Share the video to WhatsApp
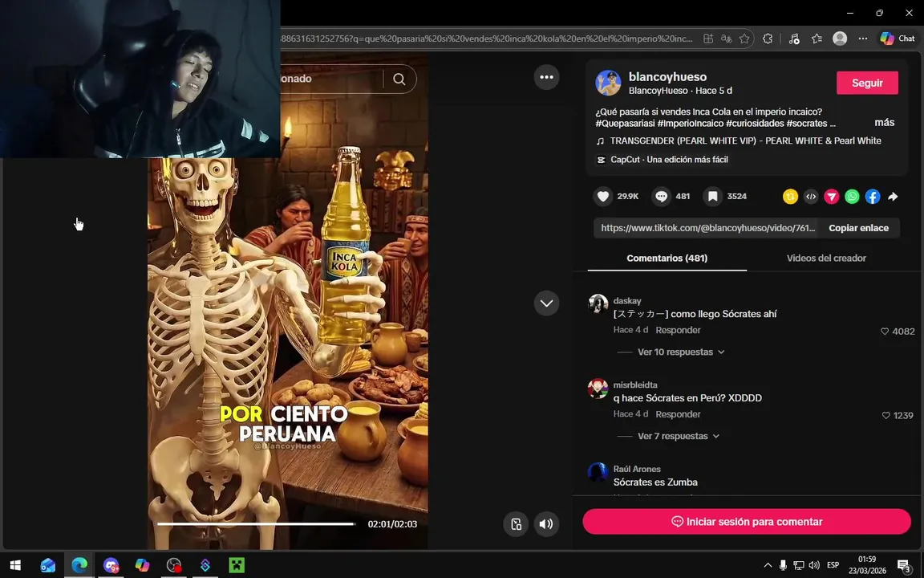 [x=852, y=197]
